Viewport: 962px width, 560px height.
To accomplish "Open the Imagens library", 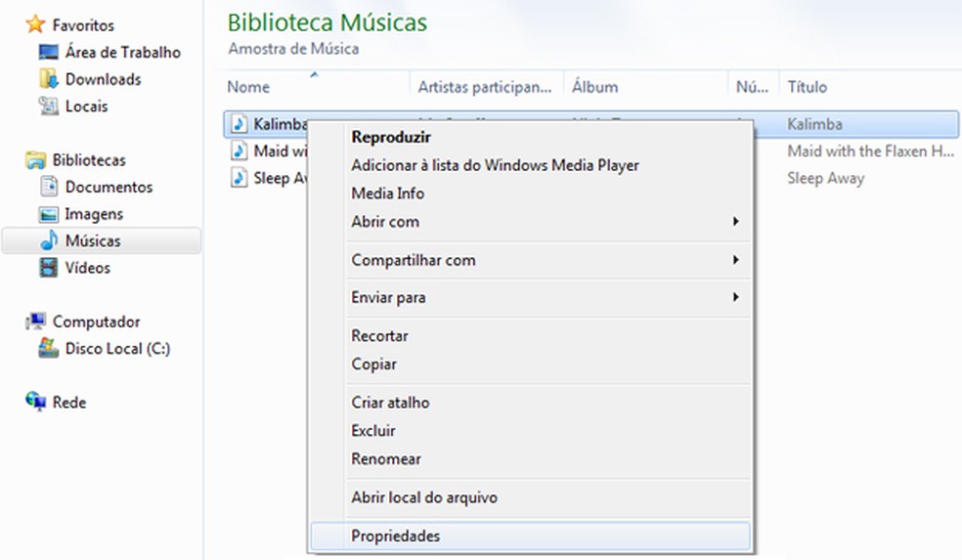I will click(x=94, y=214).
